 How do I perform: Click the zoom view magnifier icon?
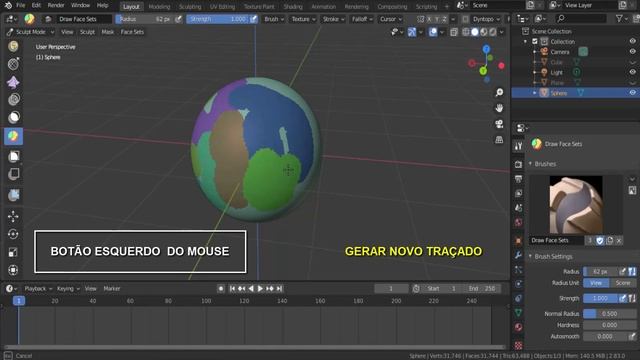pyautogui.click(x=499, y=93)
